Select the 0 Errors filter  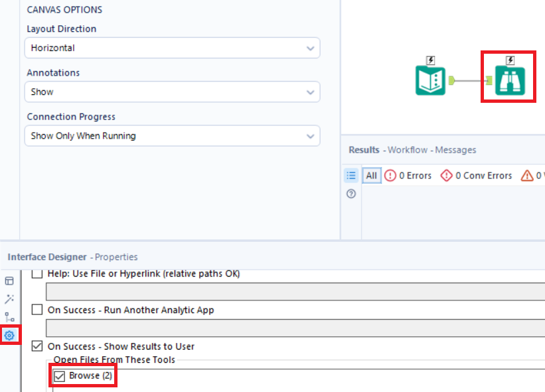[x=408, y=175]
